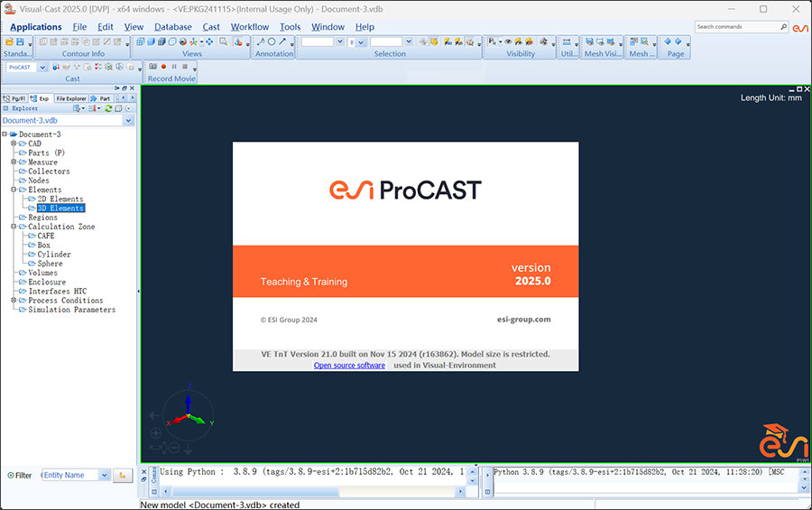
Task: Collapse the Elements tree node
Action: point(14,190)
